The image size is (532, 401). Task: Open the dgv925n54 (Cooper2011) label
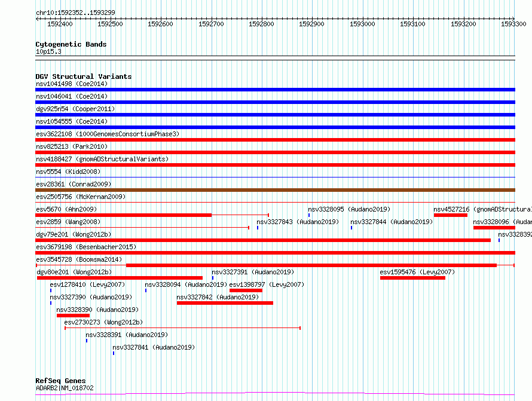[75, 109]
